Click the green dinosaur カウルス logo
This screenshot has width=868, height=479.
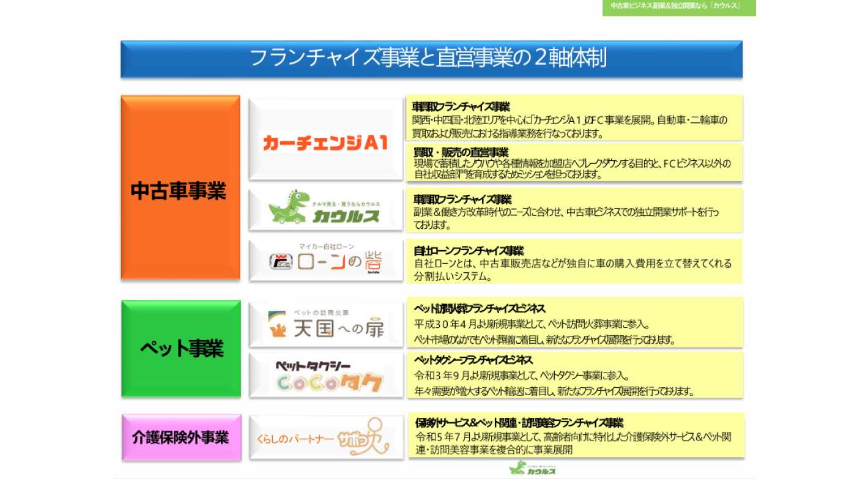[325, 209]
